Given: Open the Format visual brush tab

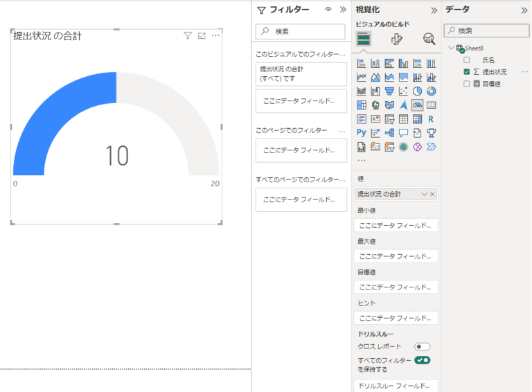Looking at the screenshot, I should [x=397, y=39].
